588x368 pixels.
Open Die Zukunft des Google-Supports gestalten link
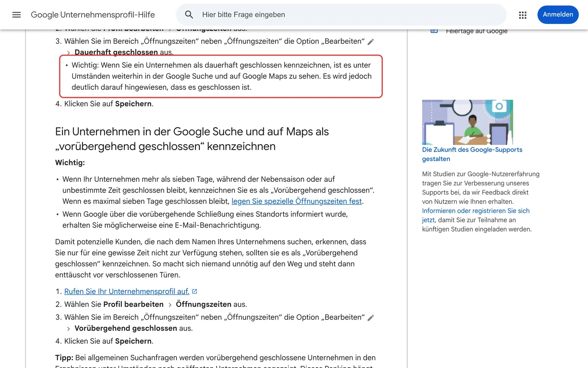coord(472,154)
